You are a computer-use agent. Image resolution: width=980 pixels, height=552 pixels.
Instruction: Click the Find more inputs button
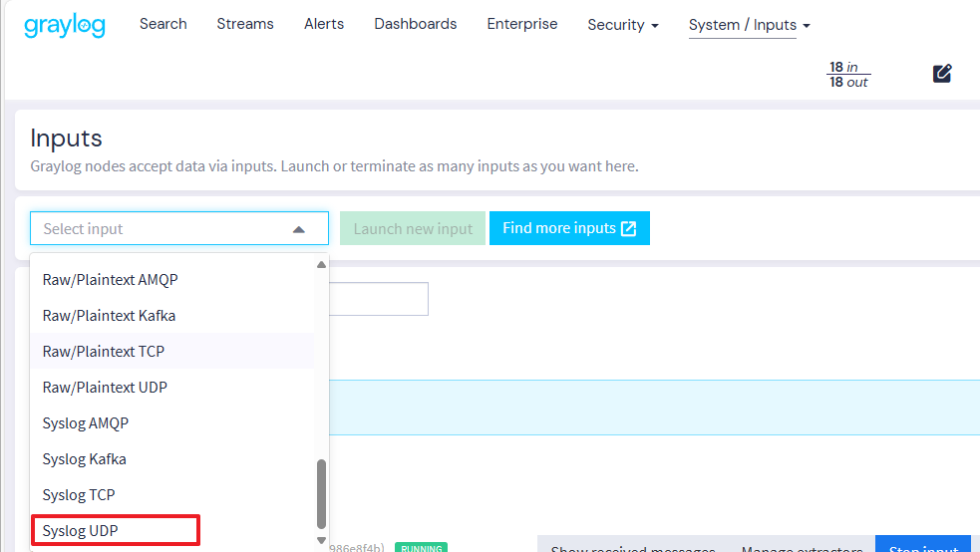click(569, 228)
